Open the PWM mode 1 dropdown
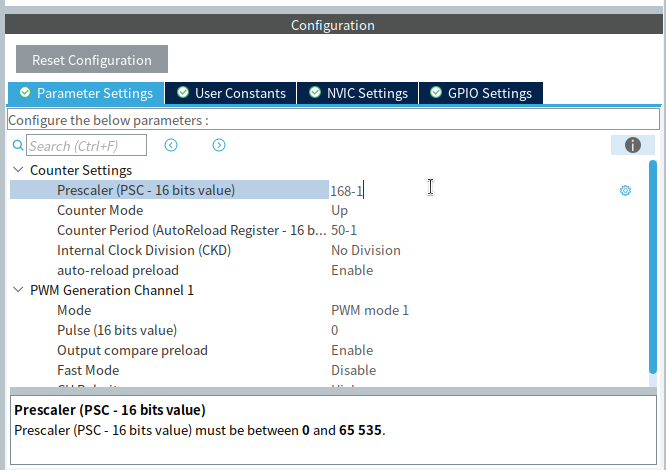 click(x=370, y=310)
